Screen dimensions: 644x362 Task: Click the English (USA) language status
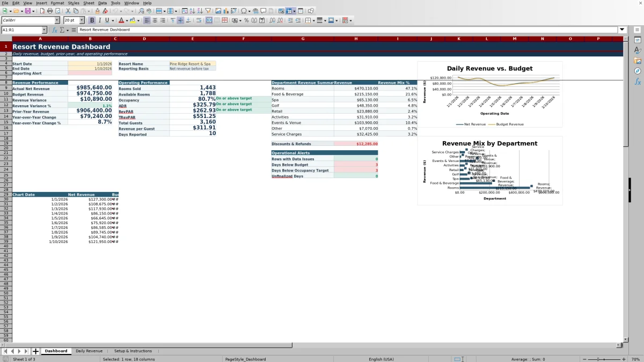[x=381, y=359]
